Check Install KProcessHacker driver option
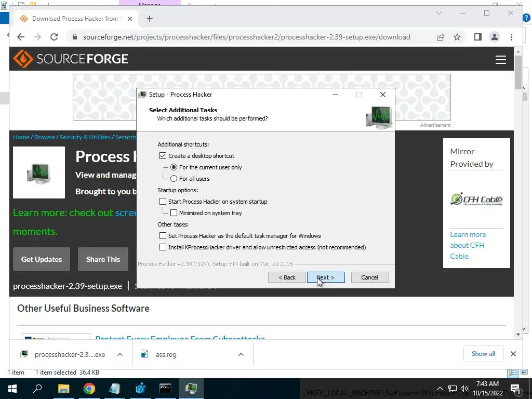This screenshot has width=532, height=399. click(163, 247)
